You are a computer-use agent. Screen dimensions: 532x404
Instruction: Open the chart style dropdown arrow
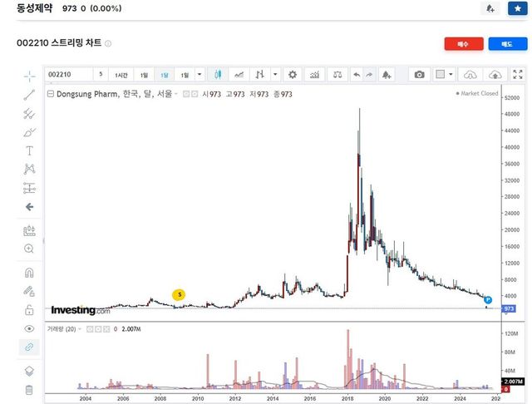(x=275, y=74)
